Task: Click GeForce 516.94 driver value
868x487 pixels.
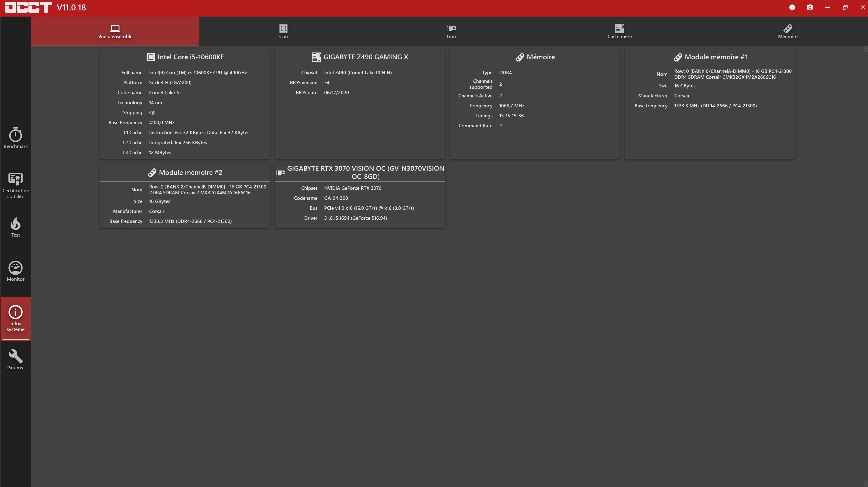Action: point(356,218)
